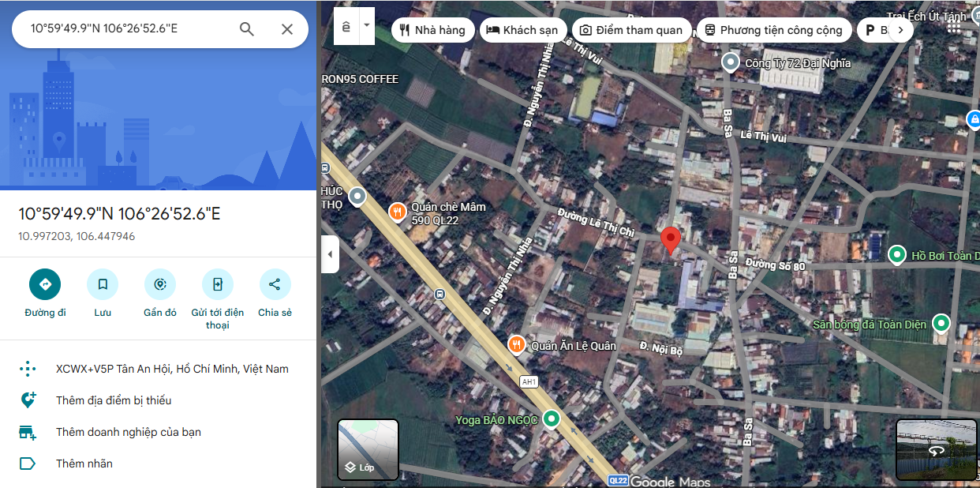Open the Lớp layers thumbnail
This screenshot has width=980, height=488.
point(368,449)
